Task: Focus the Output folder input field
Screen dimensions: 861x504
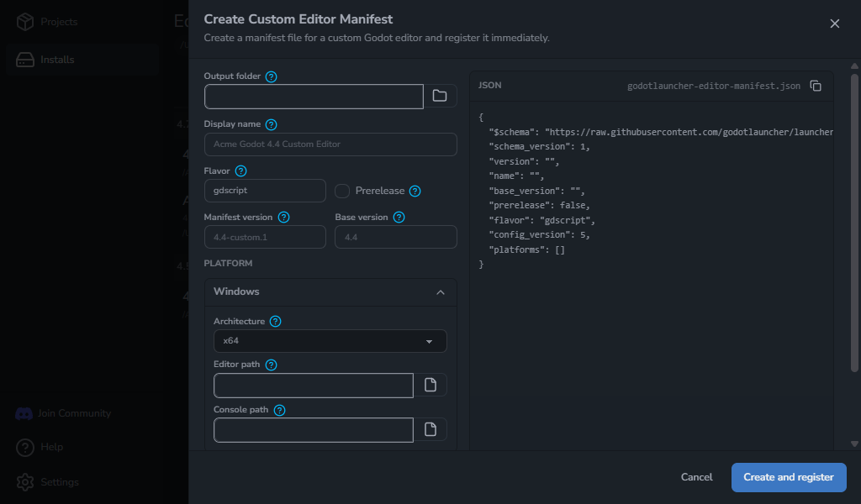Action: pyautogui.click(x=314, y=97)
